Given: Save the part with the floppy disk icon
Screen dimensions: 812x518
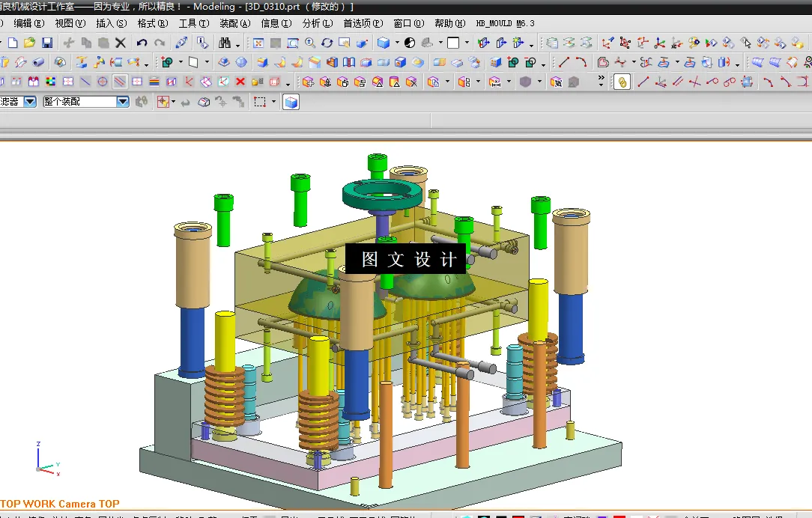Looking at the screenshot, I should [47, 43].
